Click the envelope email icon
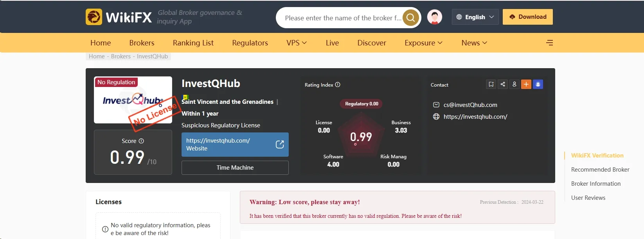Image resolution: width=644 pixels, height=239 pixels. [436, 105]
